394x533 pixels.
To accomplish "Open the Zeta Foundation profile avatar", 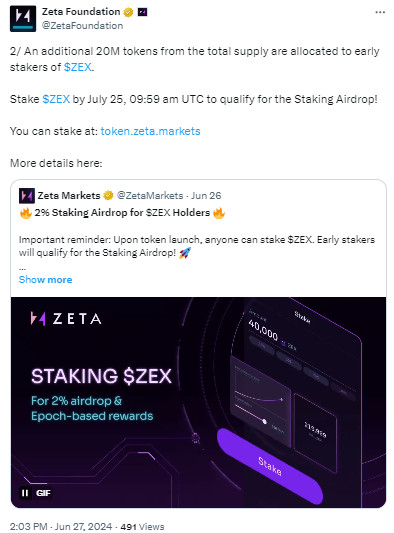I will pyautogui.click(x=23, y=19).
